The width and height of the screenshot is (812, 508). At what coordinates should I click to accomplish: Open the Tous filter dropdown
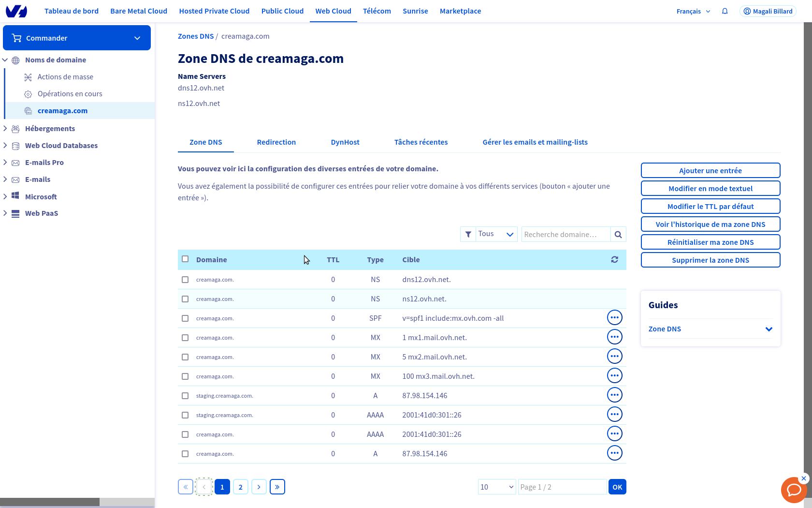coord(496,234)
